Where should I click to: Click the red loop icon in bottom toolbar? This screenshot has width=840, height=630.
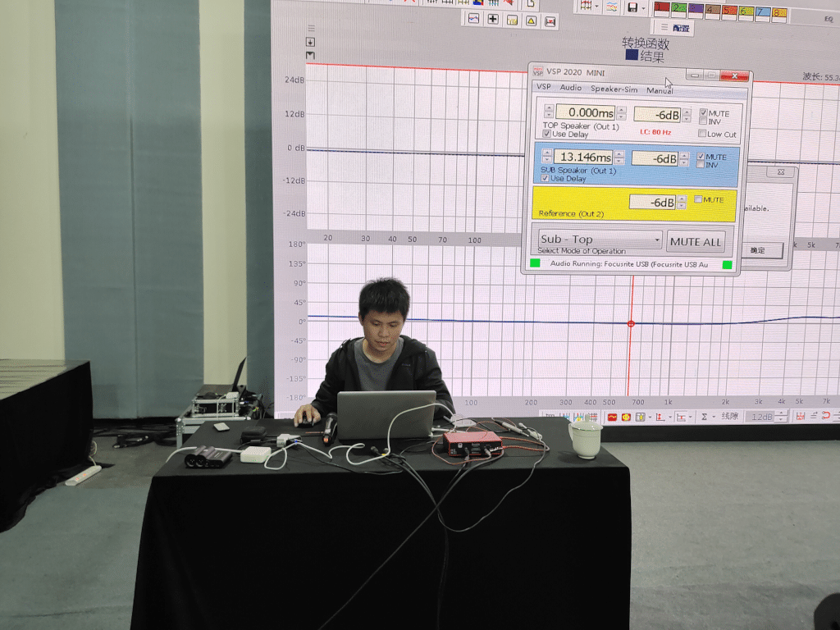pyautogui.click(x=826, y=416)
